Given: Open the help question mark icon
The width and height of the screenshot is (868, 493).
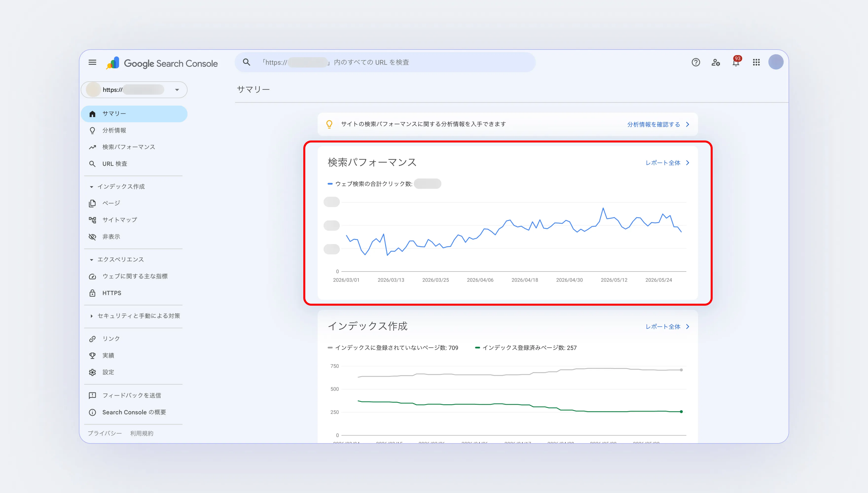Looking at the screenshot, I should [696, 62].
